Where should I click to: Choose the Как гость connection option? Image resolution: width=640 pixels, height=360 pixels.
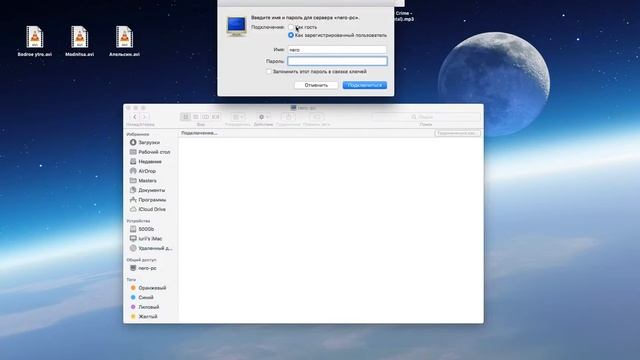(291, 27)
